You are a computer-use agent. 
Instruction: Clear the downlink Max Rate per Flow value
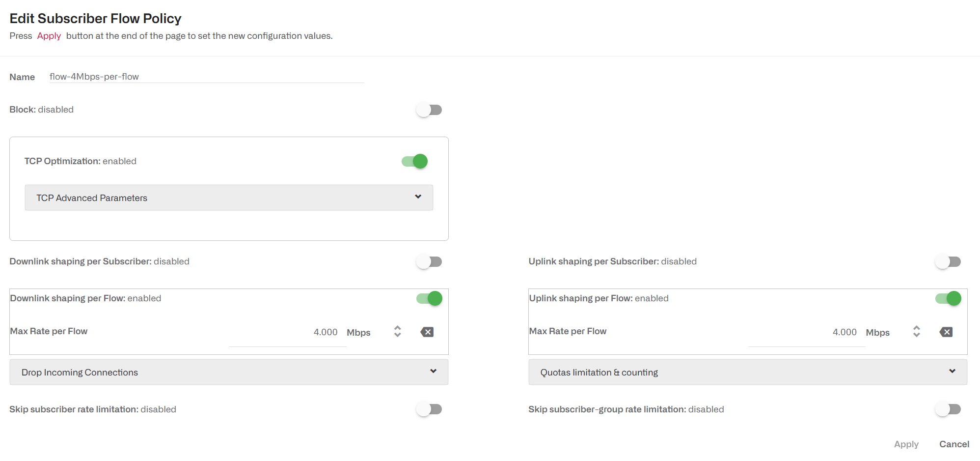pyautogui.click(x=427, y=332)
